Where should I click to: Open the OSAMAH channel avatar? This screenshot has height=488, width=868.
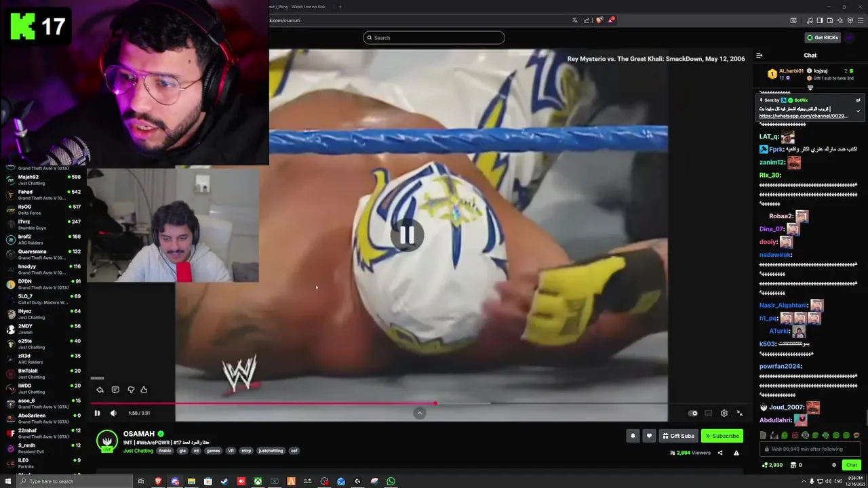tap(106, 440)
